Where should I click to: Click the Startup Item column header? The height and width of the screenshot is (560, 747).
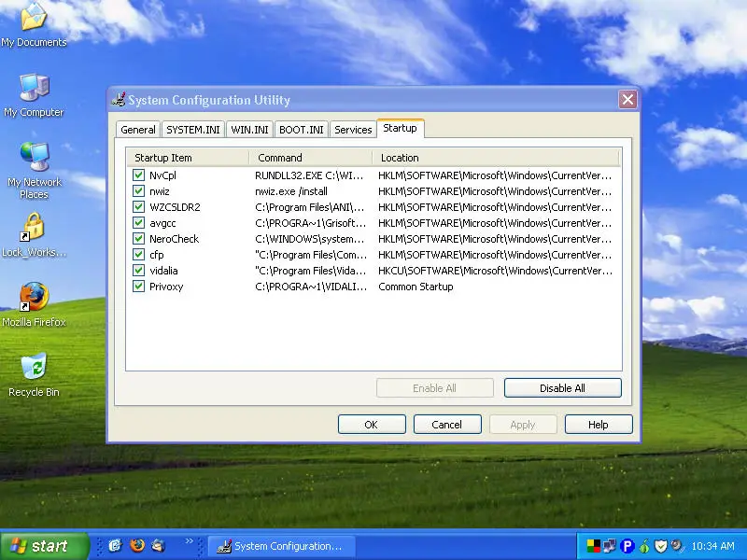coord(188,158)
